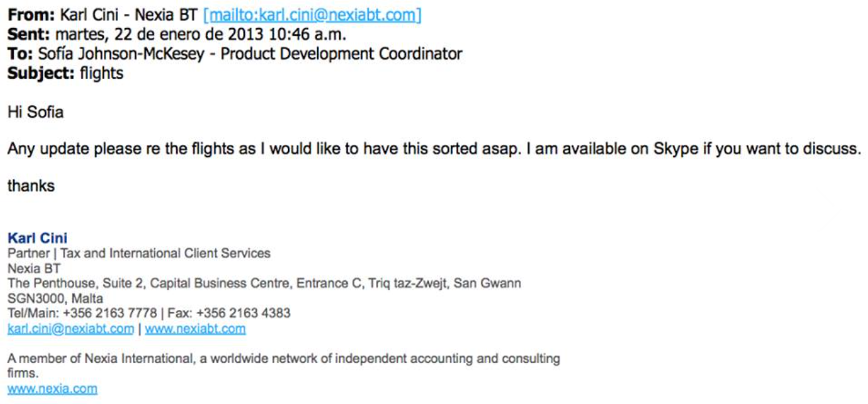868x404 pixels.
Task: Click the Fax number +356 2163 4383
Action: (244, 313)
